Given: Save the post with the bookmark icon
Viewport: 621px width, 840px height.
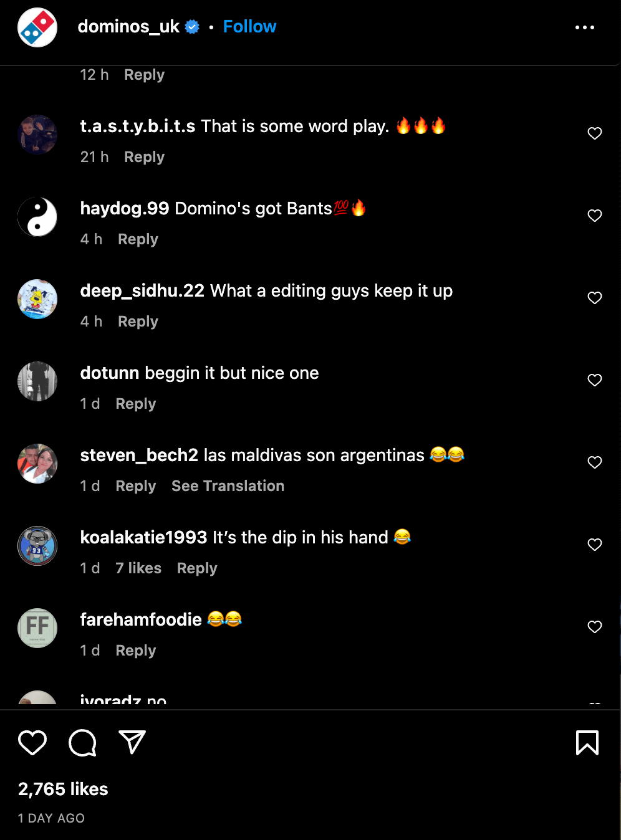Looking at the screenshot, I should [x=587, y=742].
